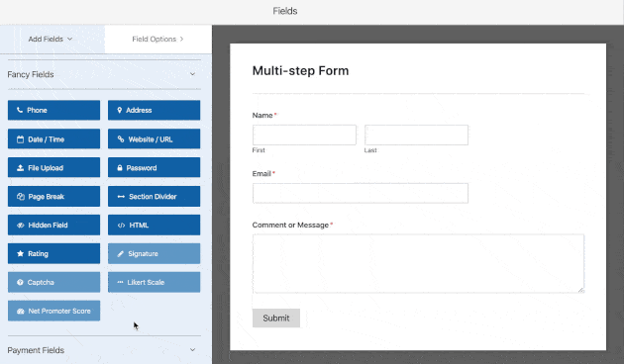This screenshot has height=364, width=624.
Task: Click the Fancy Fields heading text
Action: point(31,74)
